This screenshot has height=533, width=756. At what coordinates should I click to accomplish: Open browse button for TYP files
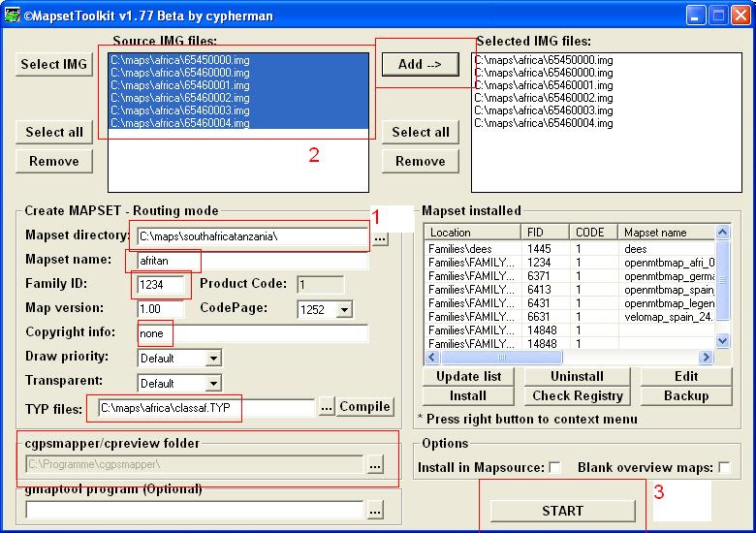click(327, 407)
